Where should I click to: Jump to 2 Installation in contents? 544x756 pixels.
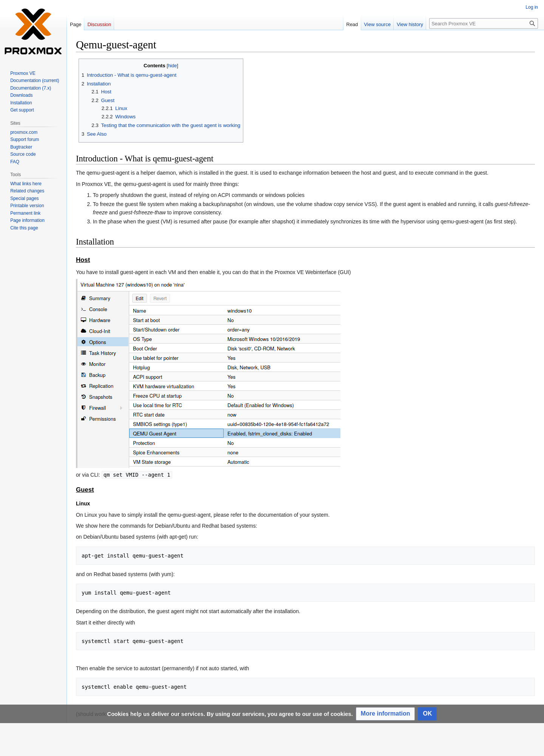coord(96,84)
